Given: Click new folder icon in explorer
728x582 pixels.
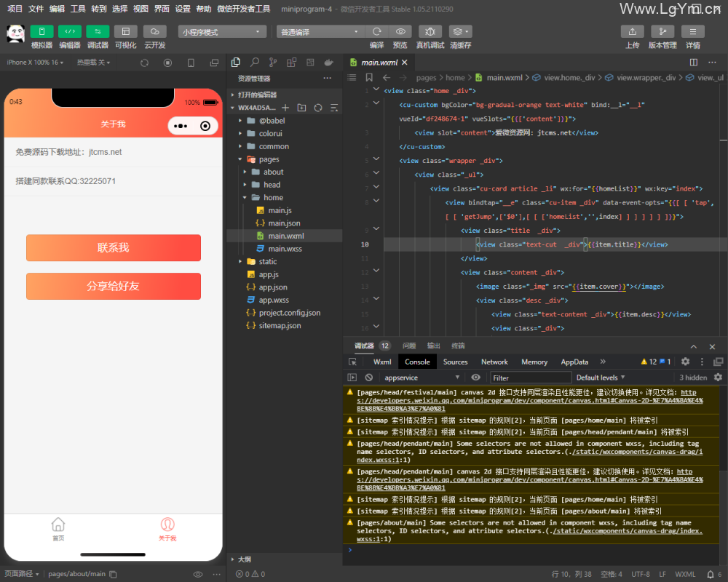Looking at the screenshot, I should point(302,108).
